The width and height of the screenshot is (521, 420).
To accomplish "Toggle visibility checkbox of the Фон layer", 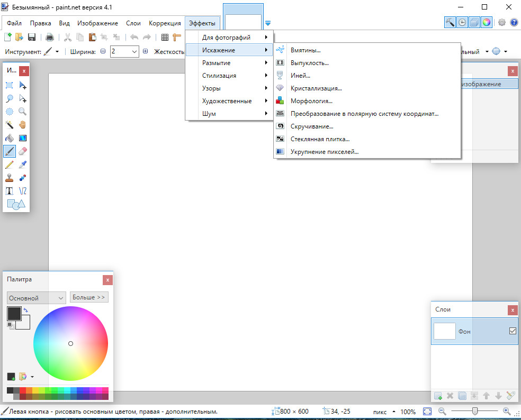I will pyautogui.click(x=512, y=330).
